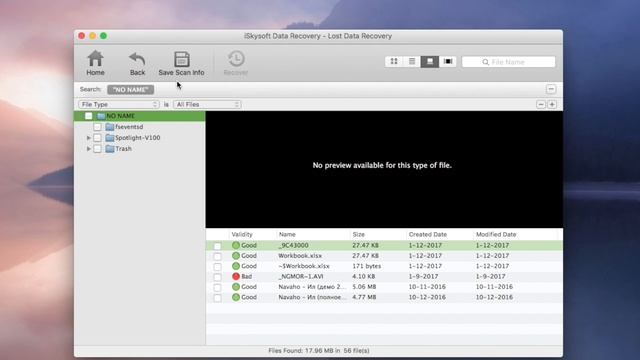Select the _9C43000 file name
The image size is (640, 360).
pyautogui.click(x=293, y=245)
